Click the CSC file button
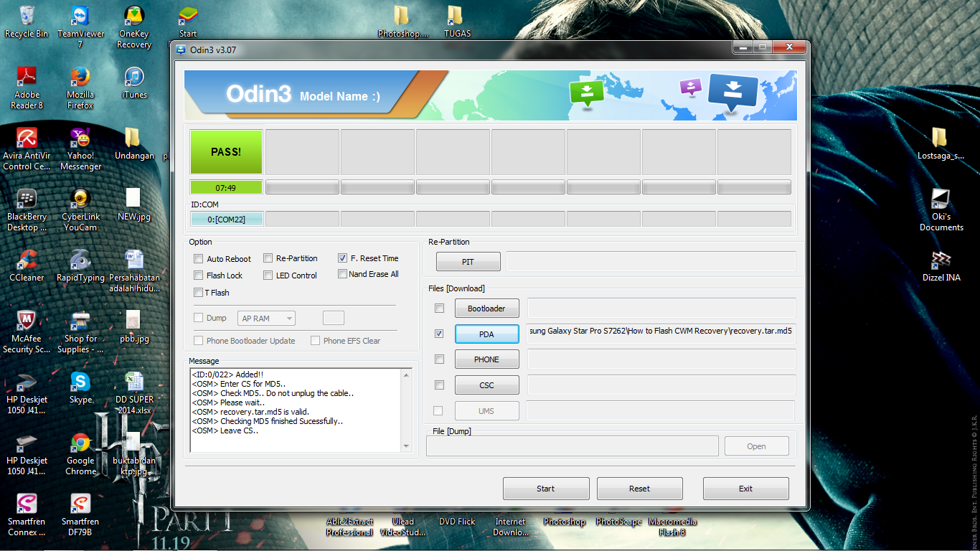Image resolution: width=980 pixels, height=551 pixels. 486,385
